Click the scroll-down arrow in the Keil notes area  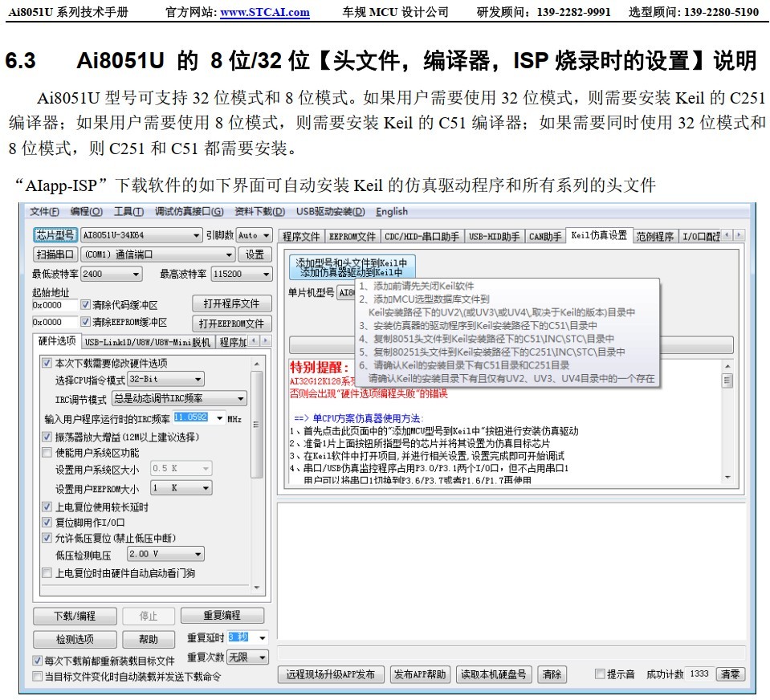(x=727, y=478)
